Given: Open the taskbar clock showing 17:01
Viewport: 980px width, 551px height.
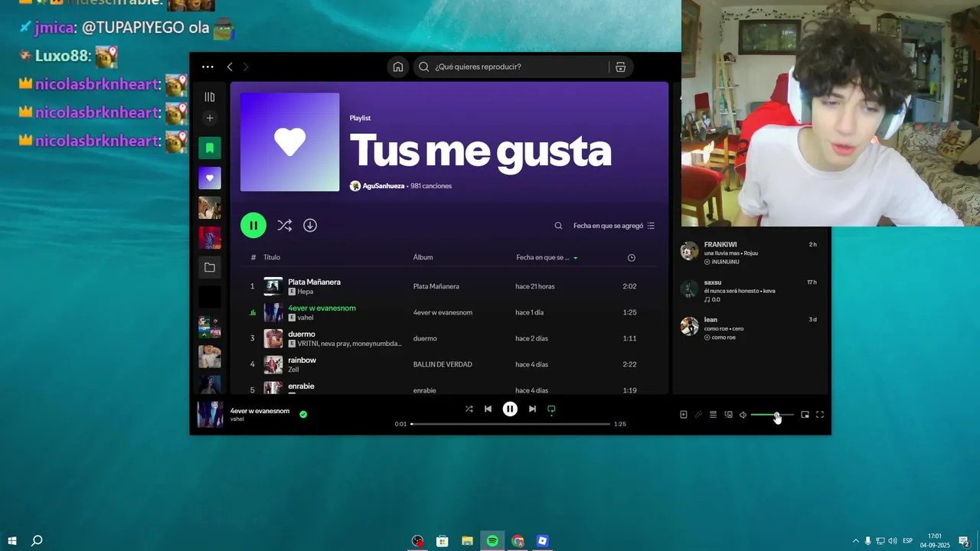Looking at the screenshot, I should (x=935, y=541).
